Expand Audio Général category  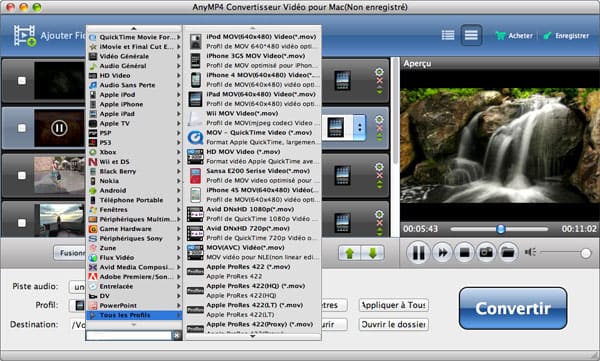[x=135, y=66]
